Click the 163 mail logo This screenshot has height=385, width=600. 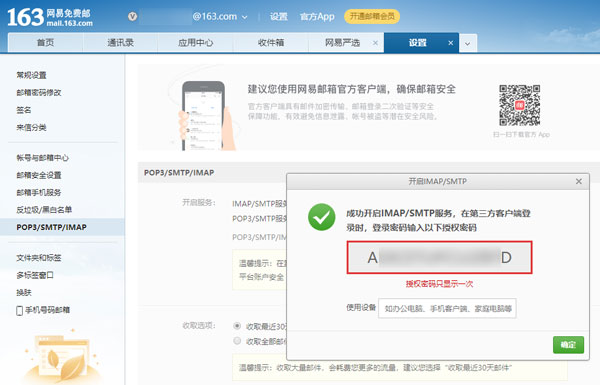(50, 18)
